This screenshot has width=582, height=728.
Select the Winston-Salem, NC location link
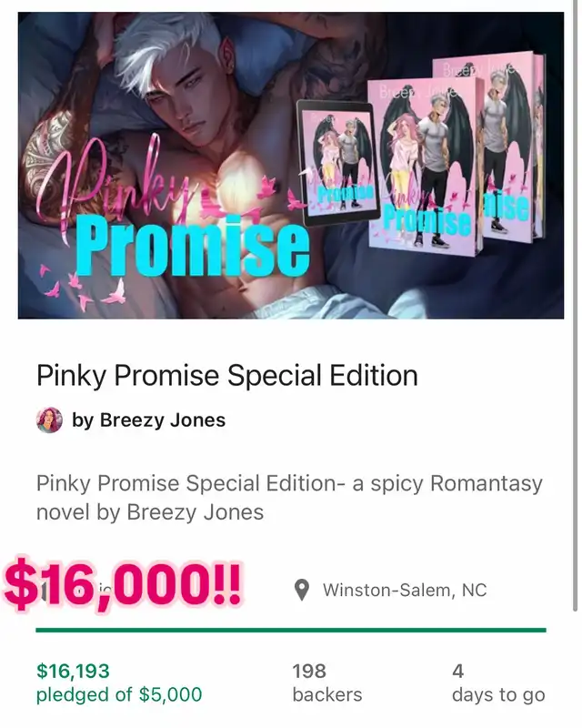point(405,590)
